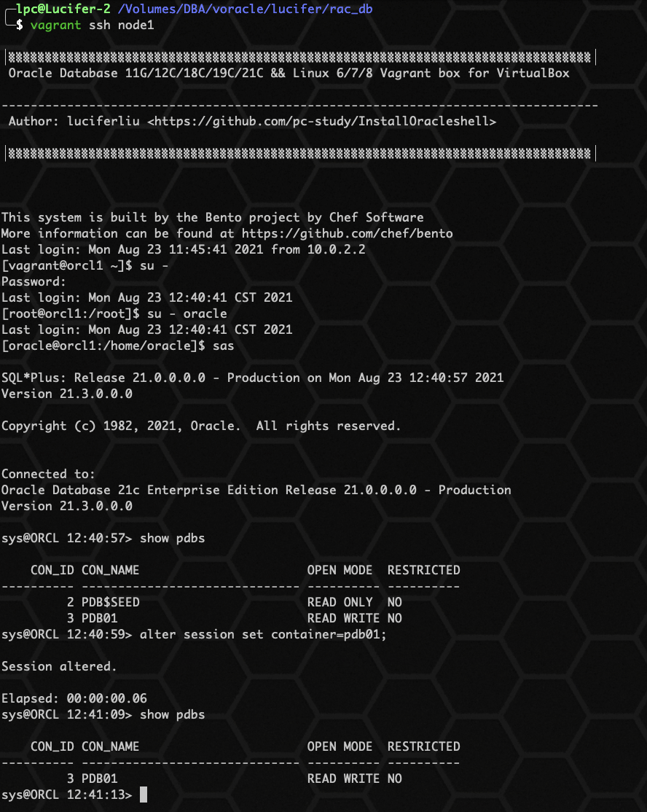Select 'Oracle Database 21c Enterprise Edition' line
Image resolution: width=647 pixels, height=812 pixels.
[x=256, y=490]
